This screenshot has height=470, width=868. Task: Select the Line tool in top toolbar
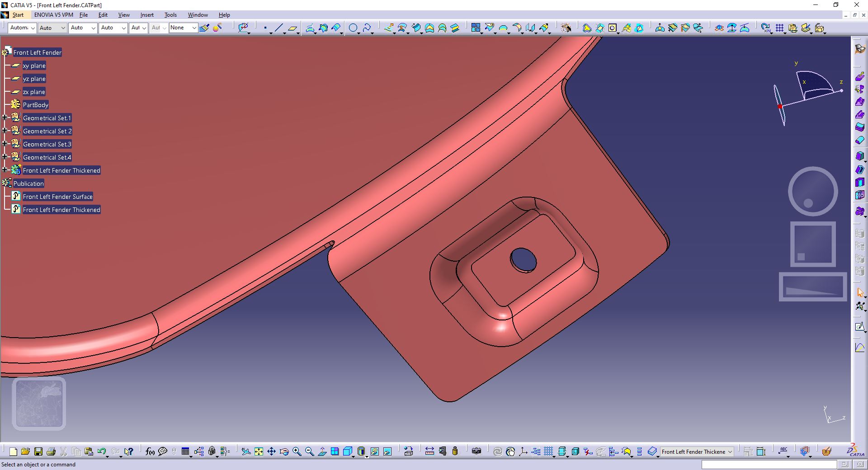pos(278,28)
